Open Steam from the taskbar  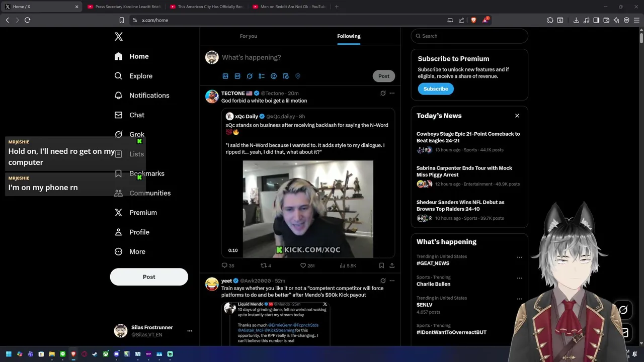(x=95, y=354)
